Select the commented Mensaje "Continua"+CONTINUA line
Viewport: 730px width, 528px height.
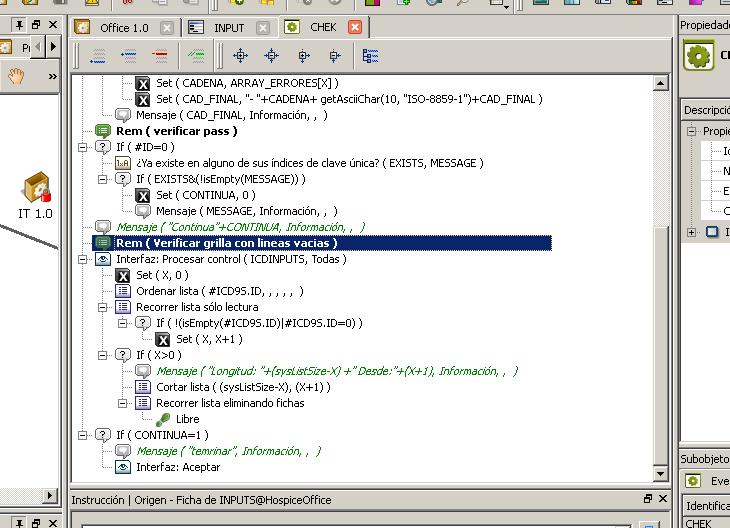pos(240,227)
